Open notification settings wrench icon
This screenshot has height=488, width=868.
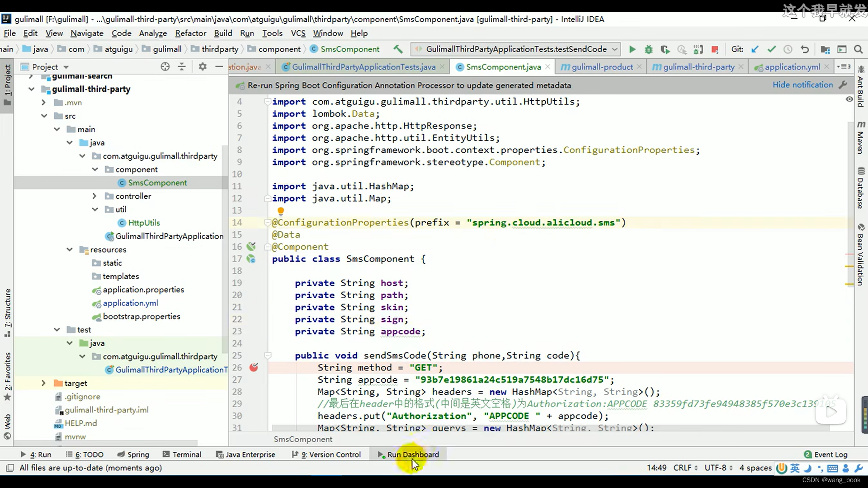click(x=843, y=85)
